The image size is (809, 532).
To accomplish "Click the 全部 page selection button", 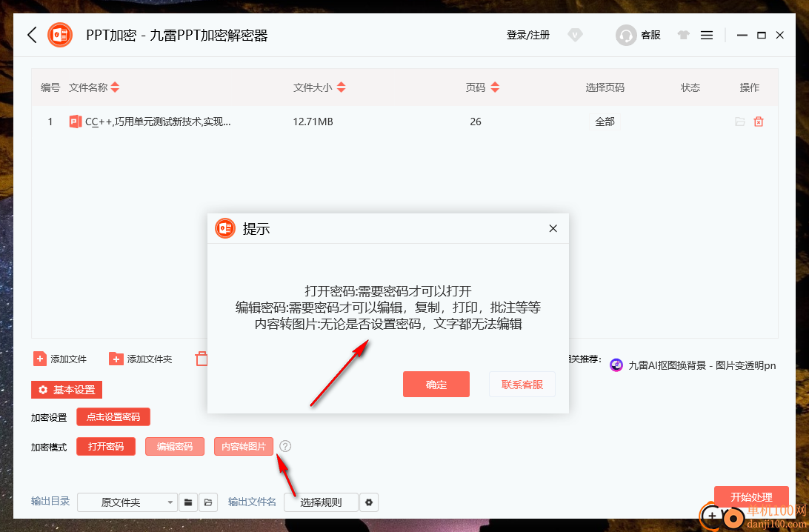I will click(x=605, y=122).
